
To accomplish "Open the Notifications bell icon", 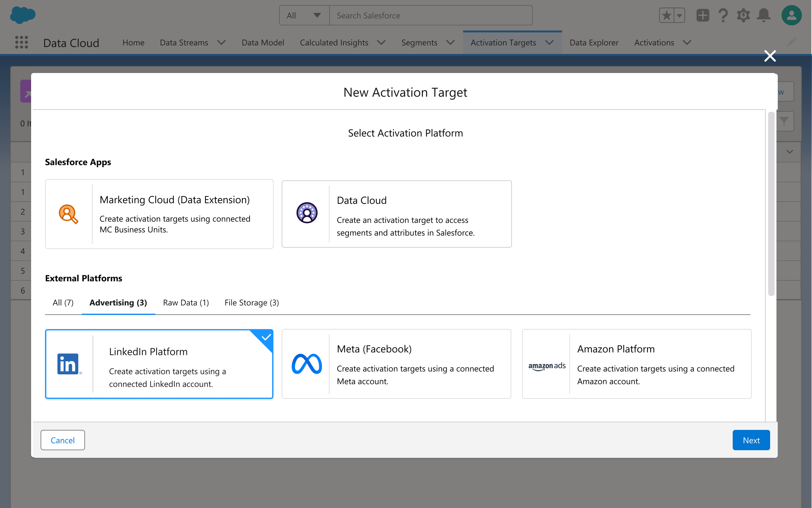I will pyautogui.click(x=764, y=16).
